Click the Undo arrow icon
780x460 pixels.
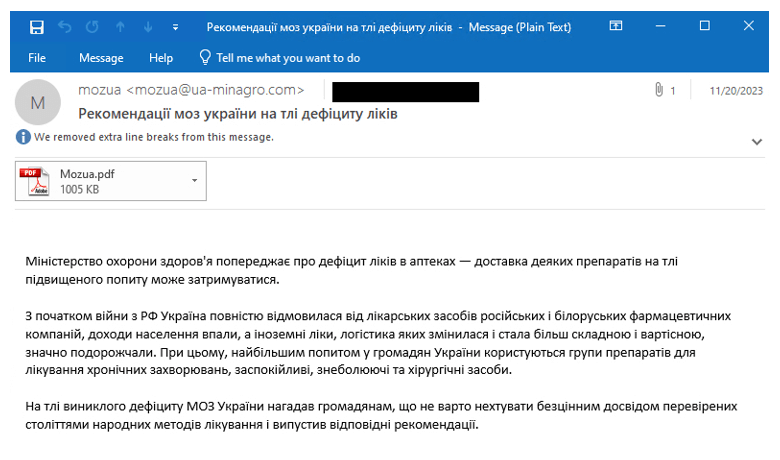(65, 26)
